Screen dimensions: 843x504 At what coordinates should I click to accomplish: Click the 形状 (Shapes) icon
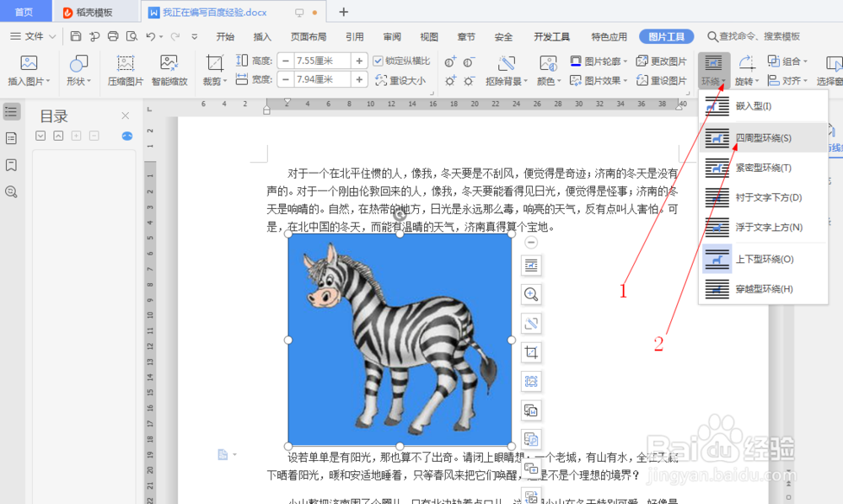(78, 63)
